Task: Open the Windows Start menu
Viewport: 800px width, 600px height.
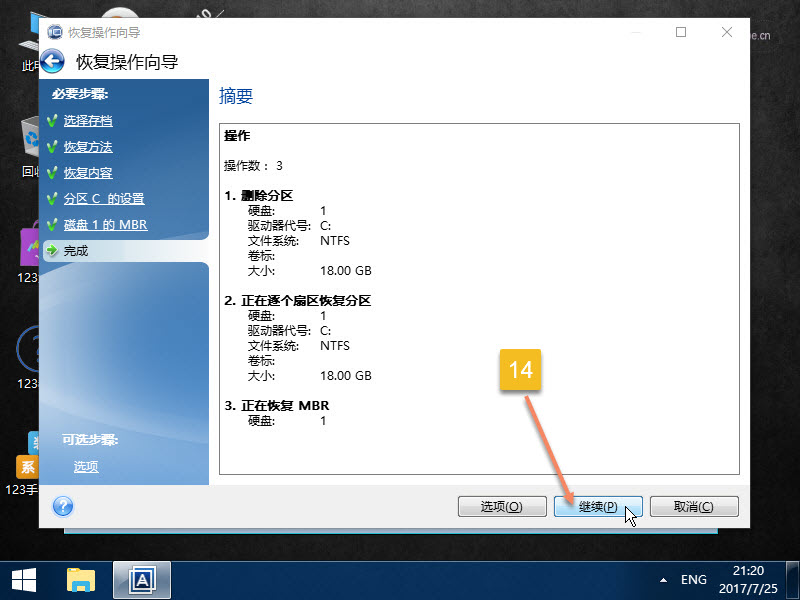Action: coord(23,578)
